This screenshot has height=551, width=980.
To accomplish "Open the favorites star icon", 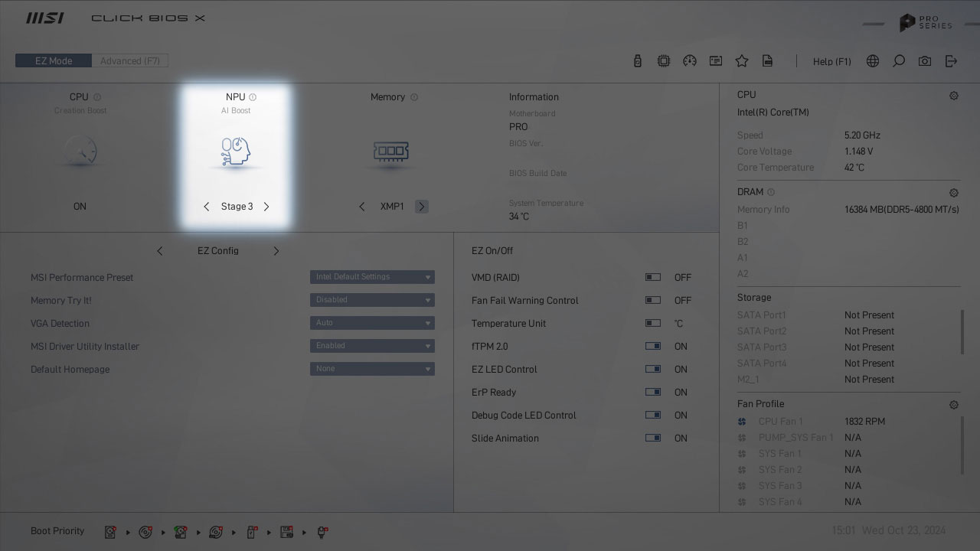I will pyautogui.click(x=741, y=61).
